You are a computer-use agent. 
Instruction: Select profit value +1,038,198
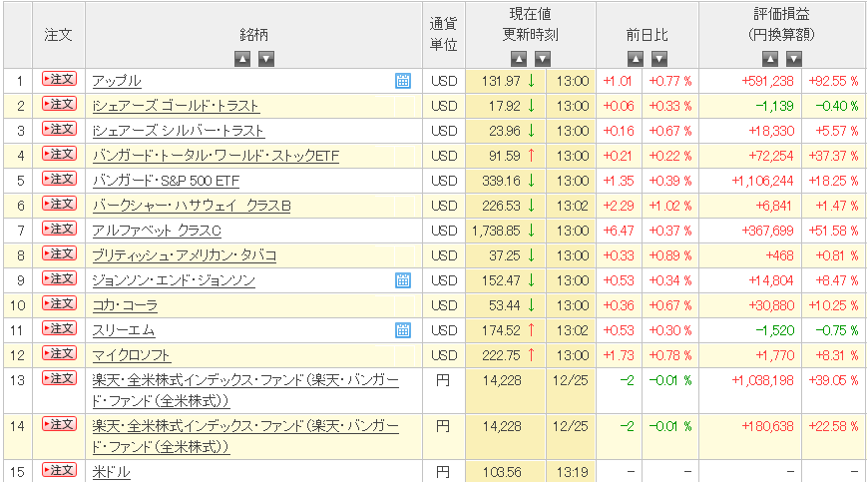(763, 380)
